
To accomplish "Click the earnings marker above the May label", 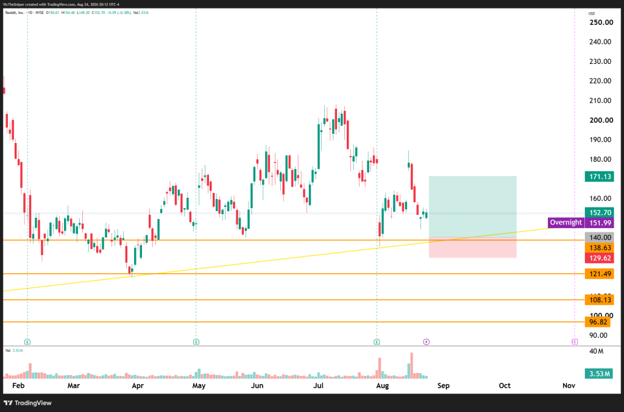I will (196, 342).
